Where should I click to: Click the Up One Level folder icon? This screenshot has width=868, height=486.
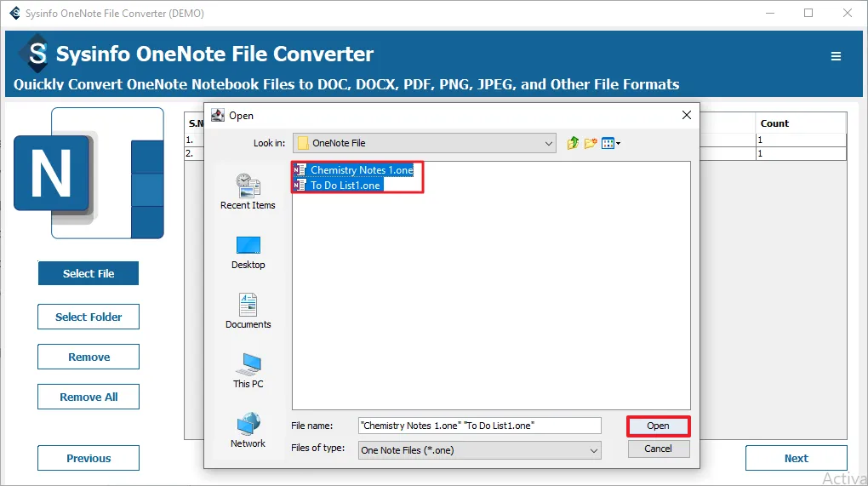573,143
